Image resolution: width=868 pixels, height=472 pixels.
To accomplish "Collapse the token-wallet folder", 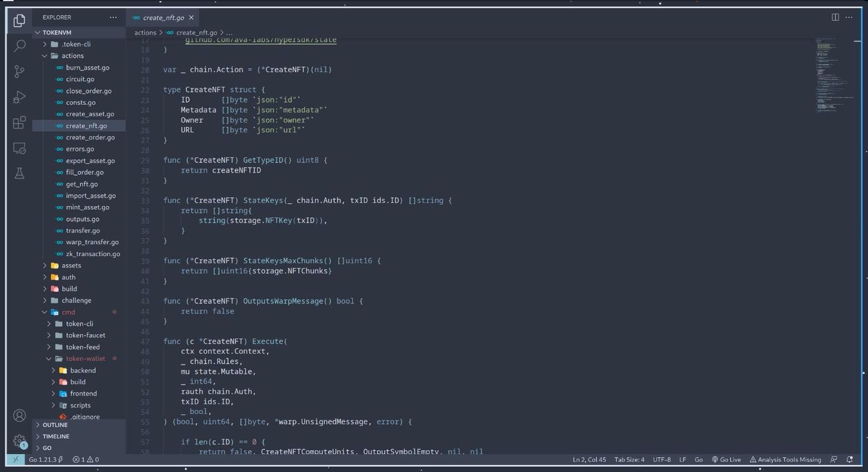I will click(79, 359).
